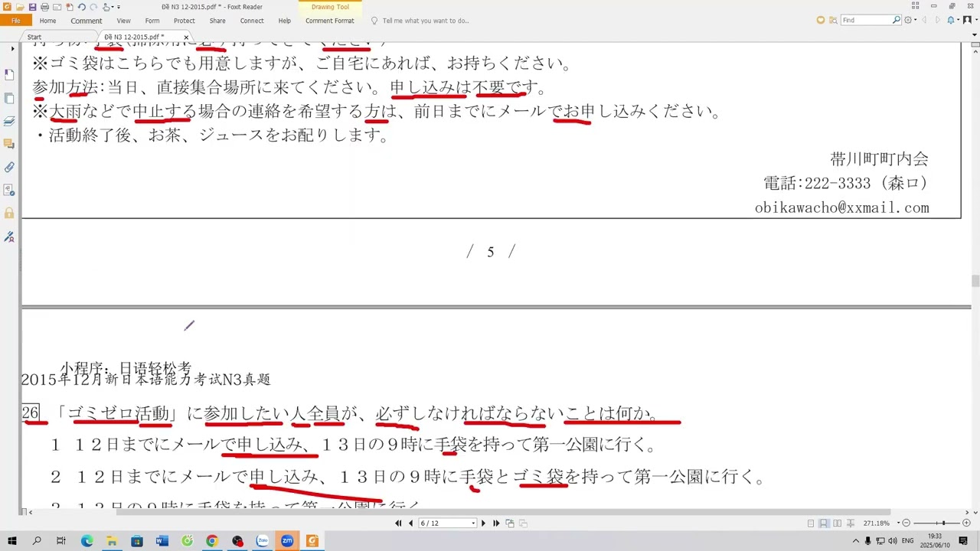980x551 pixels.
Task: Open the Security lock panel
Action: pos(9,213)
